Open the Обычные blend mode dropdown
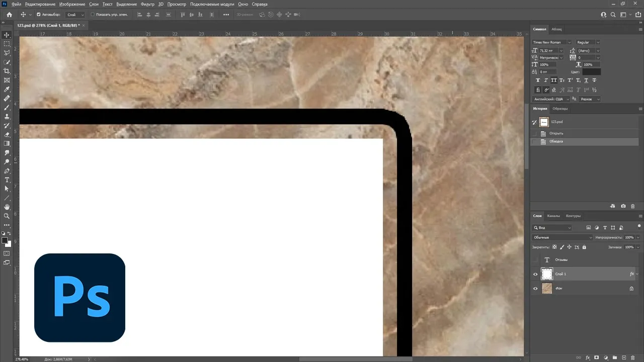Viewport: 644px width, 362px height. pyautogui.click(x=562, y=237)
